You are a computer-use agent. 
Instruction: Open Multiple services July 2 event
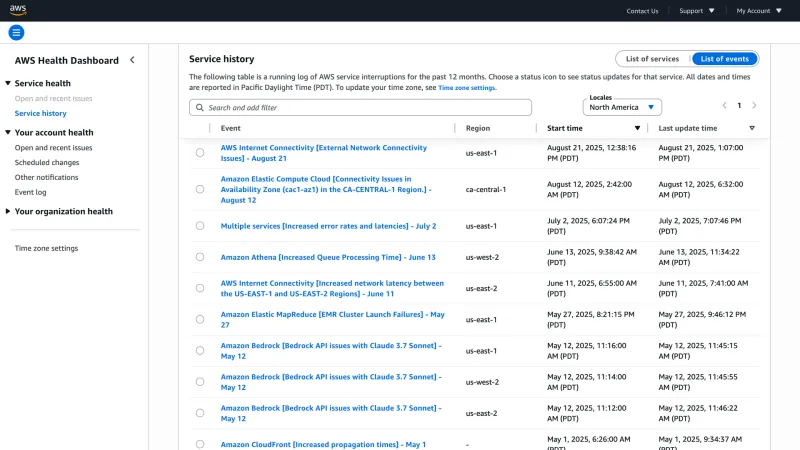pos(328,226)
